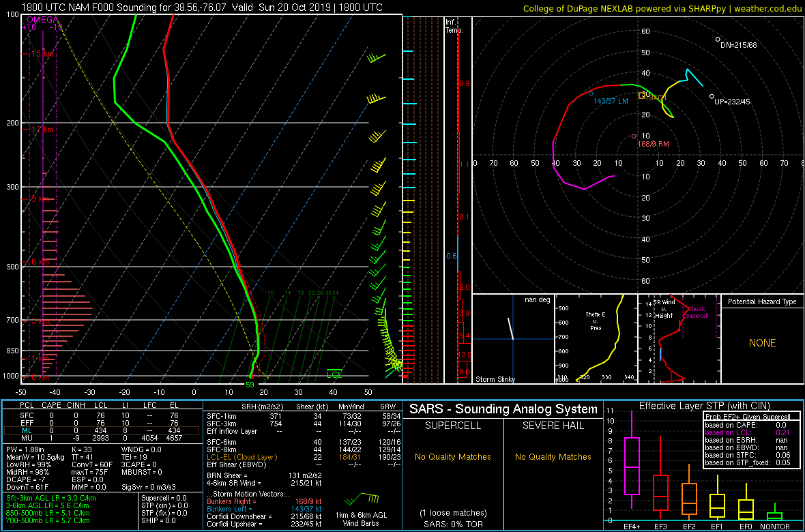Click the OMEGA label above the Skew-T
This screenshot has width=805, height=532.
coord(42,20)
